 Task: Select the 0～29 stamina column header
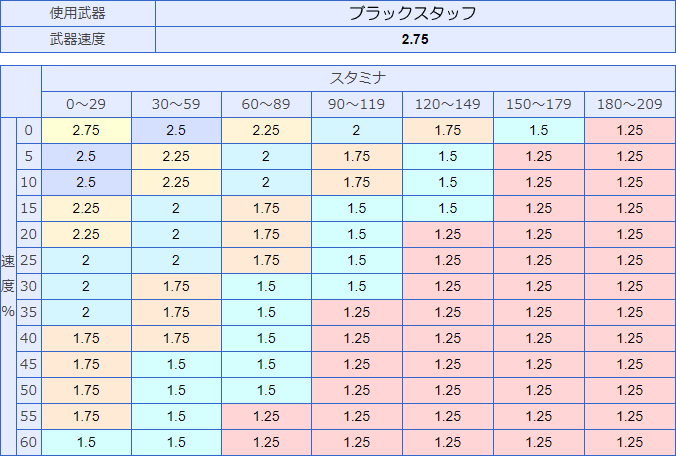pyautogui.click(x=86, y=104)
